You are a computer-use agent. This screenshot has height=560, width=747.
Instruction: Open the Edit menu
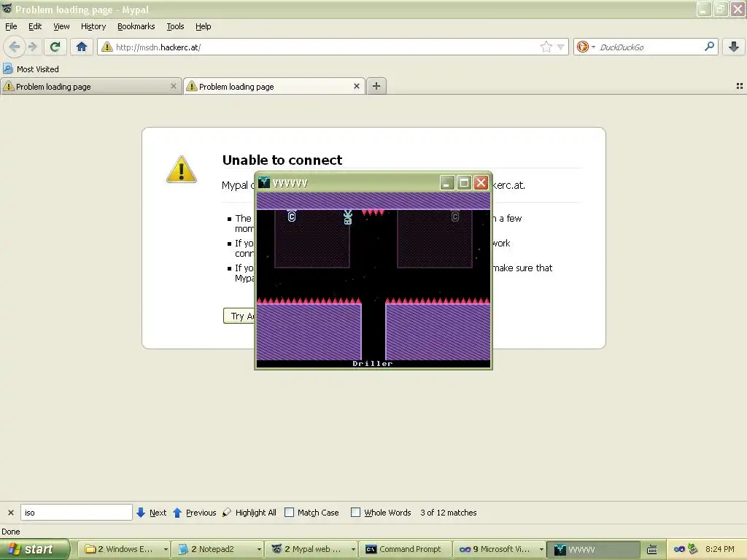[35, 26]
